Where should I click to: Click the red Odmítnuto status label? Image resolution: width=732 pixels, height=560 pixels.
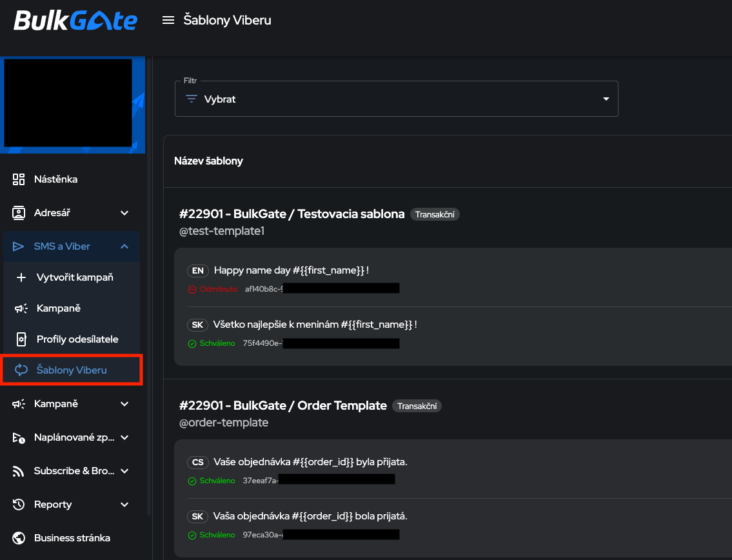219,289
